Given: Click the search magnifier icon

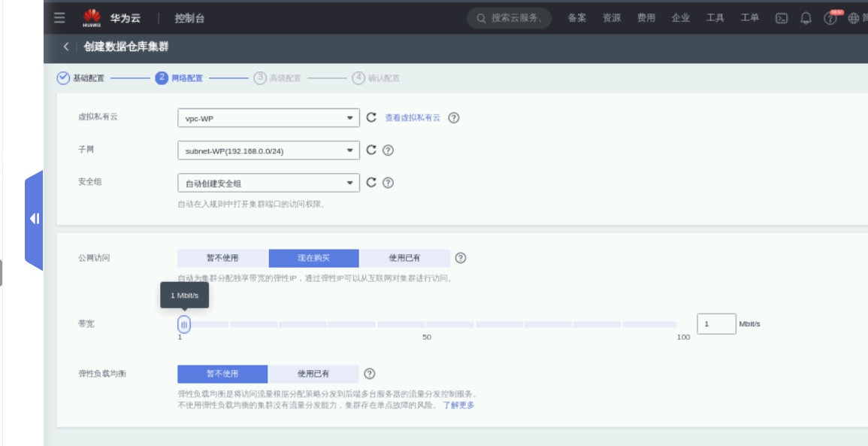Looking at the screenshot, I should [481, 18].
